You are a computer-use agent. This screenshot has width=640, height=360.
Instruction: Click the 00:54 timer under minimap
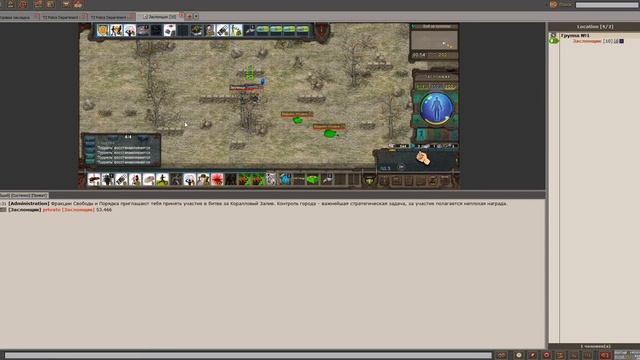point(419,55)
